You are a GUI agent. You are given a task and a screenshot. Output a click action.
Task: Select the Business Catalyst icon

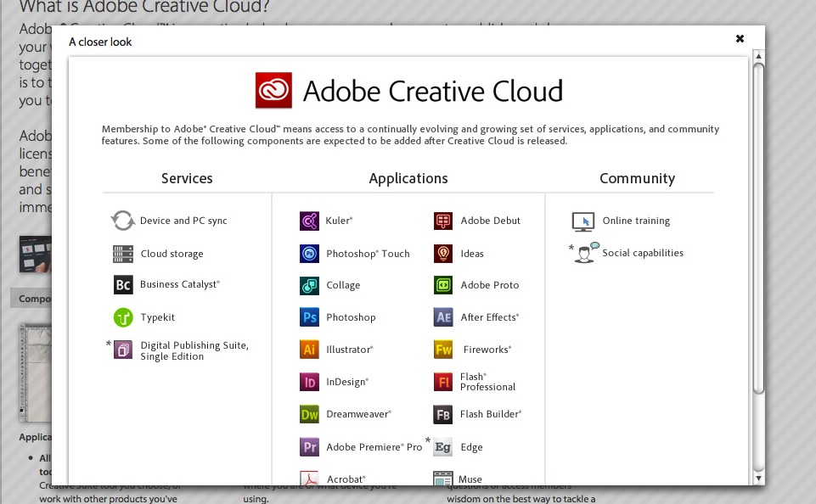coord(122,284)
